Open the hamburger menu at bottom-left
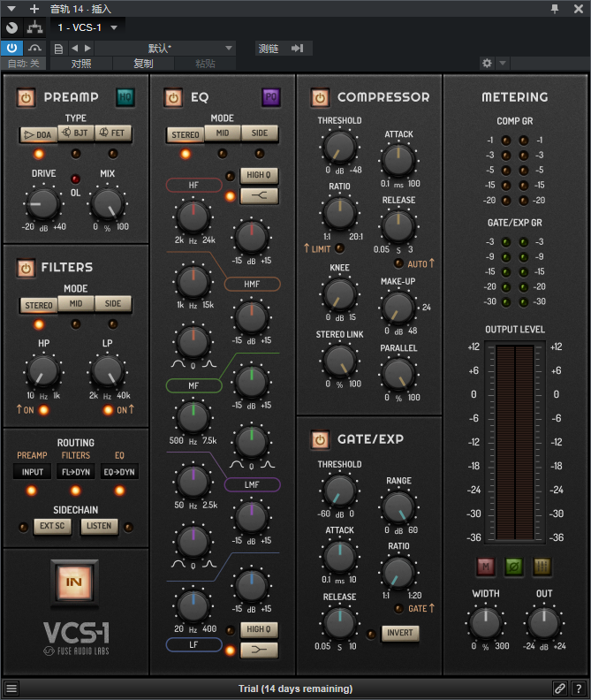The image size is (591, 700). 11,689
